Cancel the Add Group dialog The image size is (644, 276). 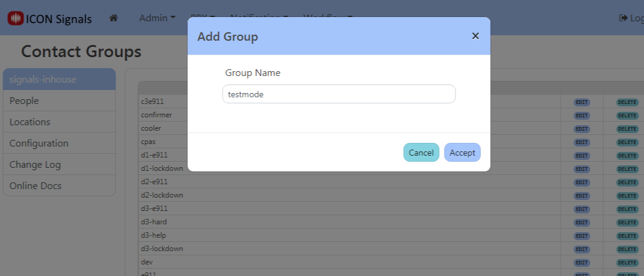coord(421,153)
